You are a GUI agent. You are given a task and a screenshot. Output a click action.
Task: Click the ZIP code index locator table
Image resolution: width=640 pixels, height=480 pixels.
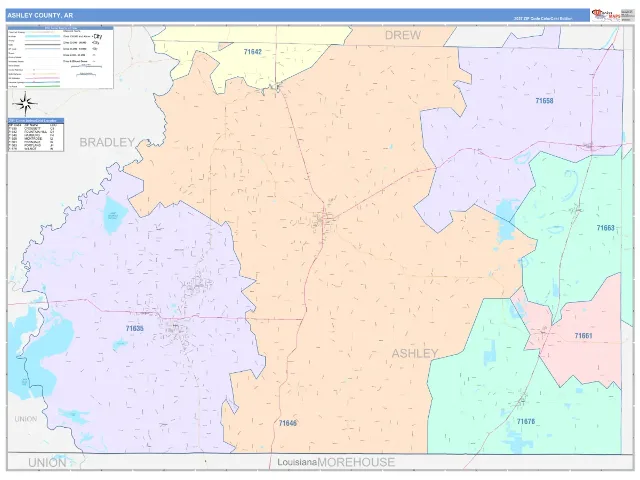[36, 135]
